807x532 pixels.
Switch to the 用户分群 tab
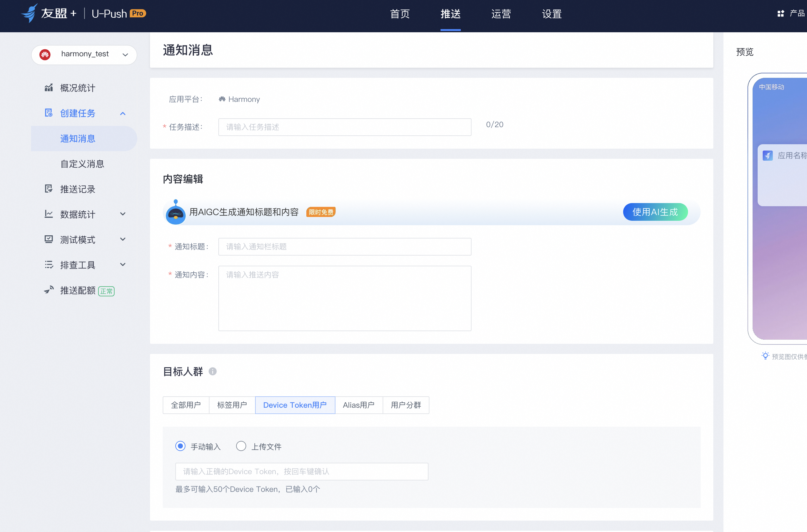coord(406,405)
